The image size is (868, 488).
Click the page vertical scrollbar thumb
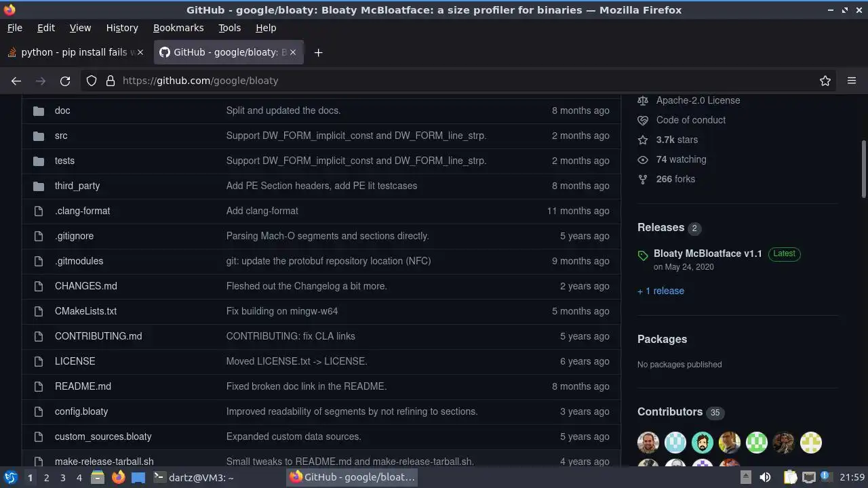[x=863, y=169]
